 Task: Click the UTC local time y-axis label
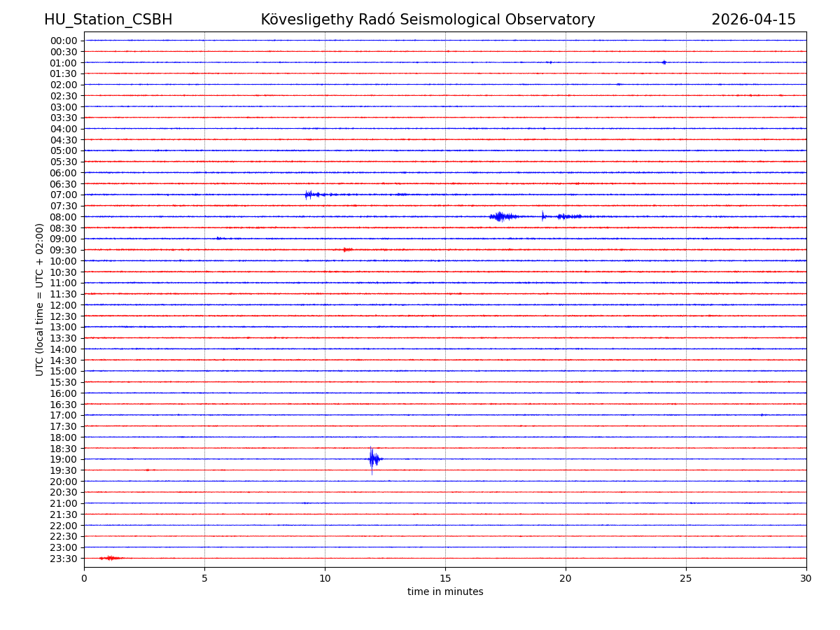click(40, 299)
